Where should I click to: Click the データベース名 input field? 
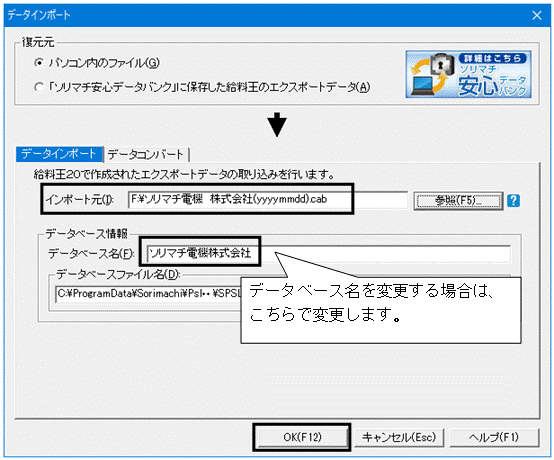click(329, 254)
